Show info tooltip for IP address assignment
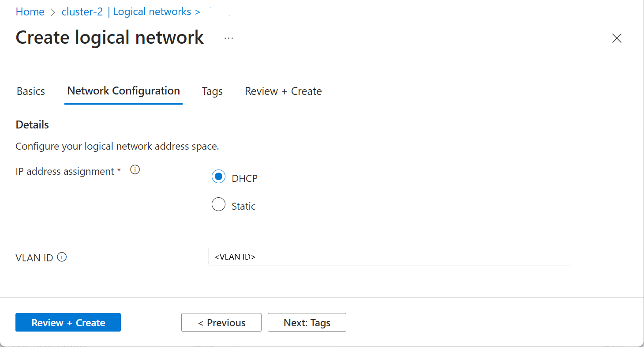 tap(135, 170)
